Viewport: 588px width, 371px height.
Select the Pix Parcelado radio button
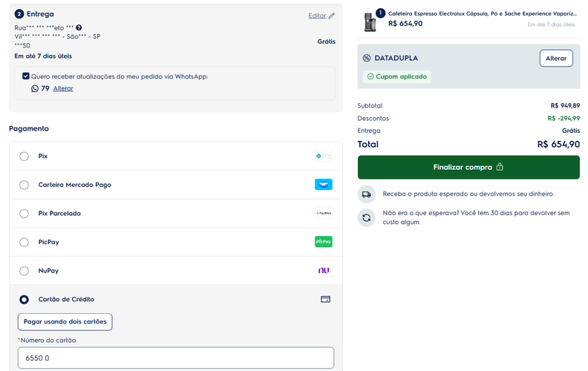[x=24, y=214]
